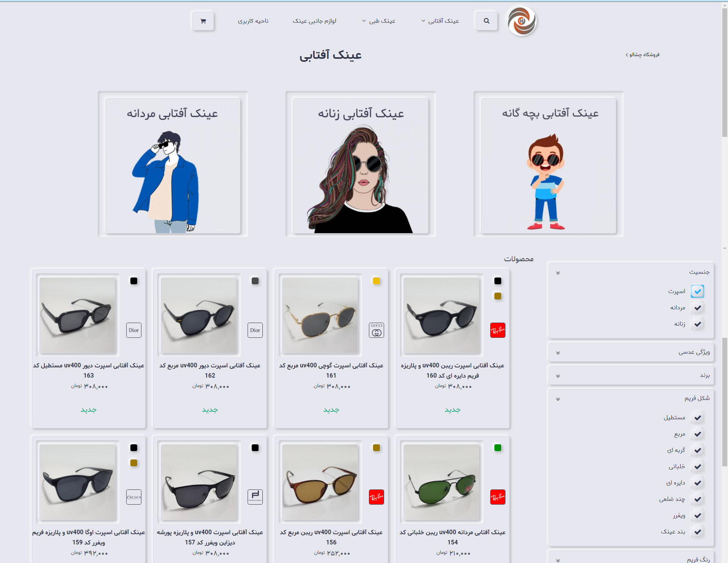The width and height of the screenshot is (728, 563).
Task: Toggle the اسپرت checkbox
Action: [x=697, y=291]
